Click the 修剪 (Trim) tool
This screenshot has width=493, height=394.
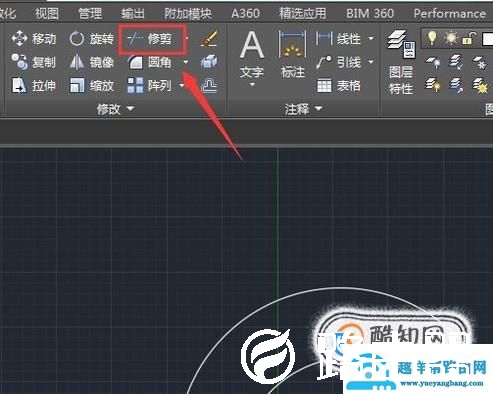(x=150, y=39)
